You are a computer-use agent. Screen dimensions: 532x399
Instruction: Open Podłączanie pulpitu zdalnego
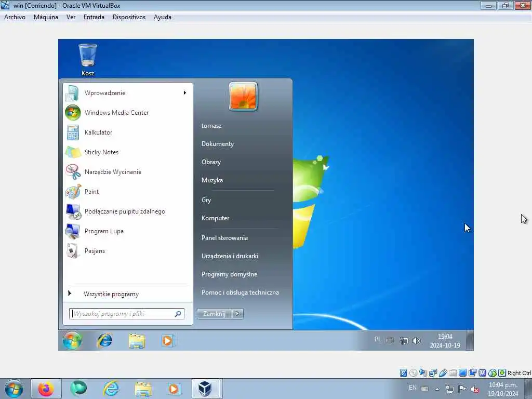(128, 211)
